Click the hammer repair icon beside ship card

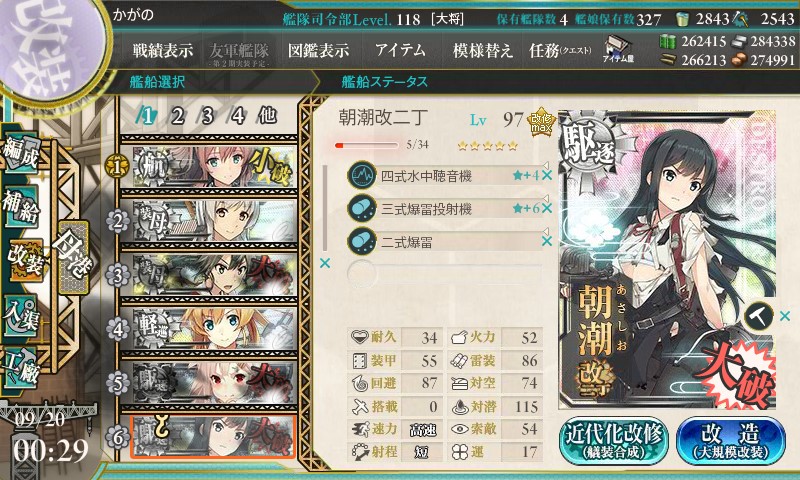click(x=759, y=317)
